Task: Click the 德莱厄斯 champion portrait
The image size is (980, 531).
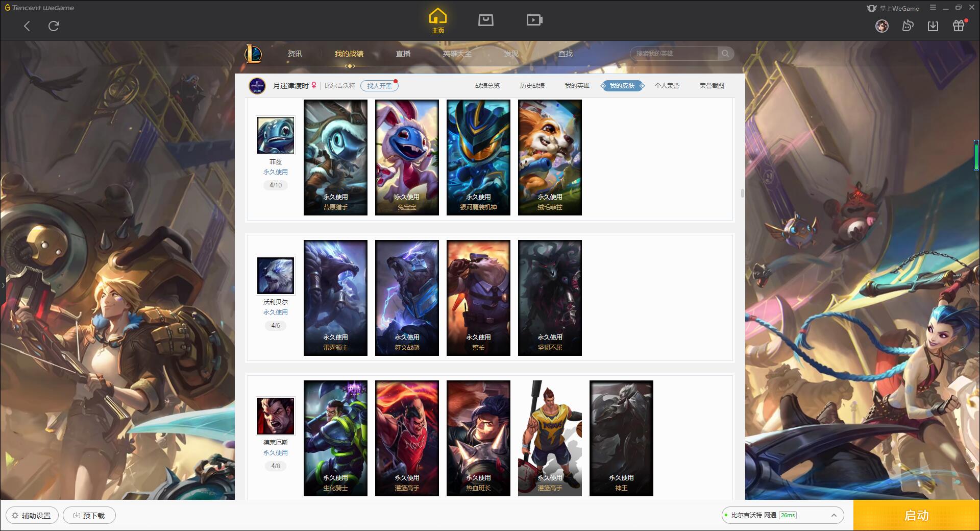Action: (x=276, y=416)
